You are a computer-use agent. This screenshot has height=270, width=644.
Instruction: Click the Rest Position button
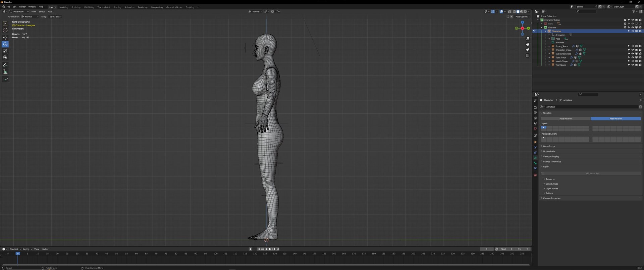coord(616,119)
